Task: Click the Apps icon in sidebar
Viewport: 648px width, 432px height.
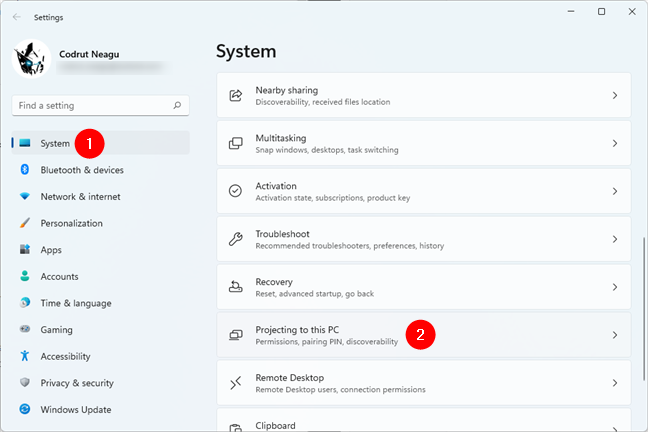Action: click(25, 249)
